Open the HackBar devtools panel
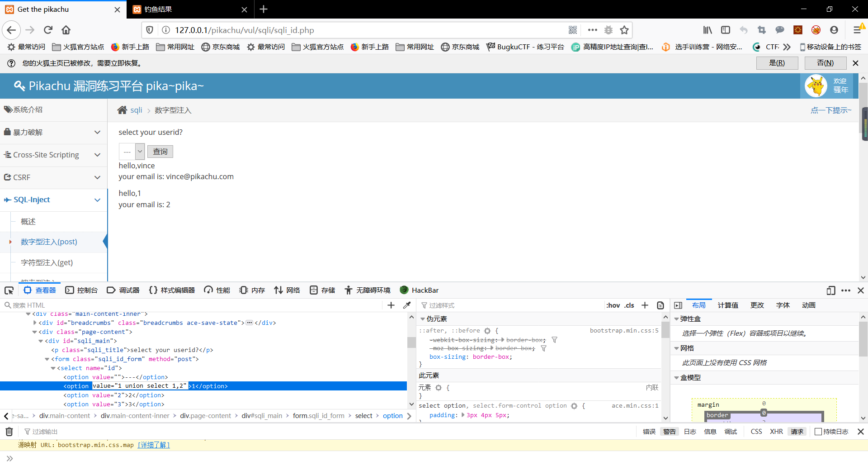 419,290
